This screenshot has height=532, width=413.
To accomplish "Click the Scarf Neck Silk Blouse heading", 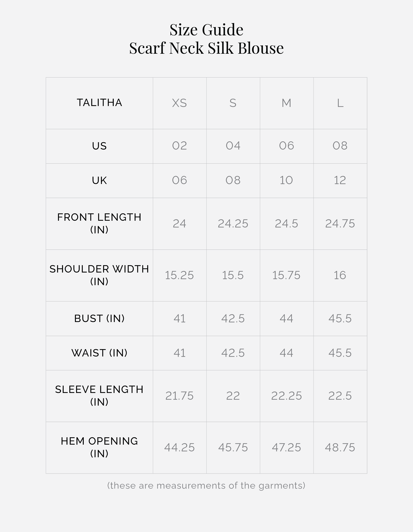I will (x=206, y=48).
